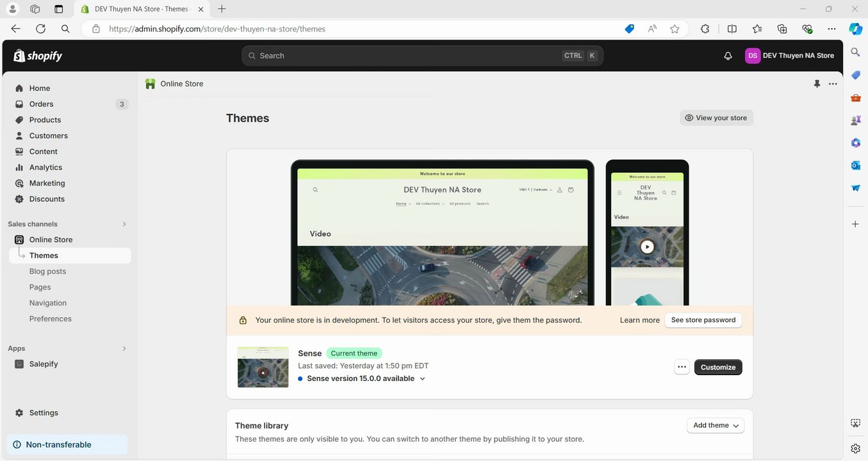Click the Shopify admin search field
The image size is (868, 461).
coord(422,56)
